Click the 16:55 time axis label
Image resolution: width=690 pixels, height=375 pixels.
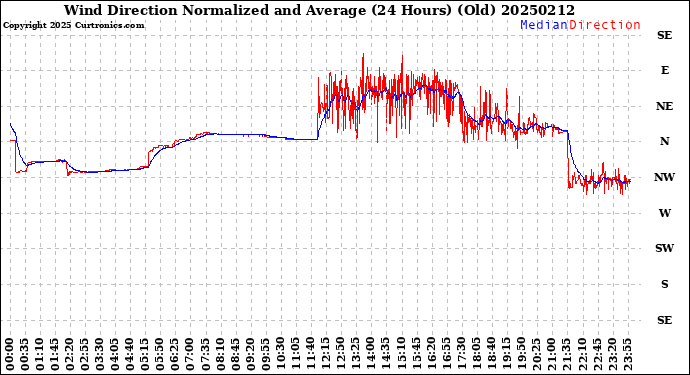446,355
